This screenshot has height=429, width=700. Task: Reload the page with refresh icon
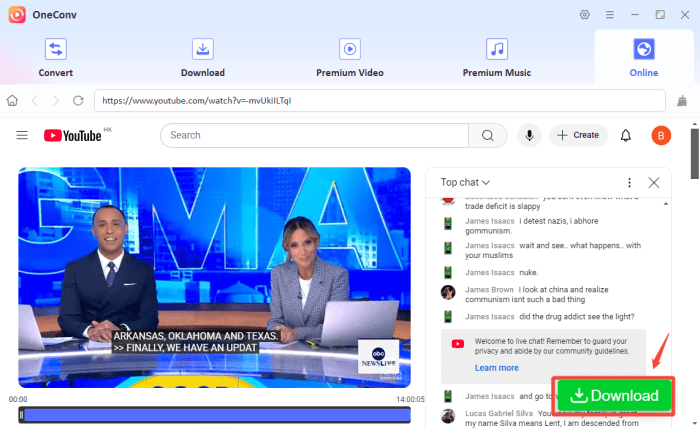pyautogui.click(x=78, y=101)
